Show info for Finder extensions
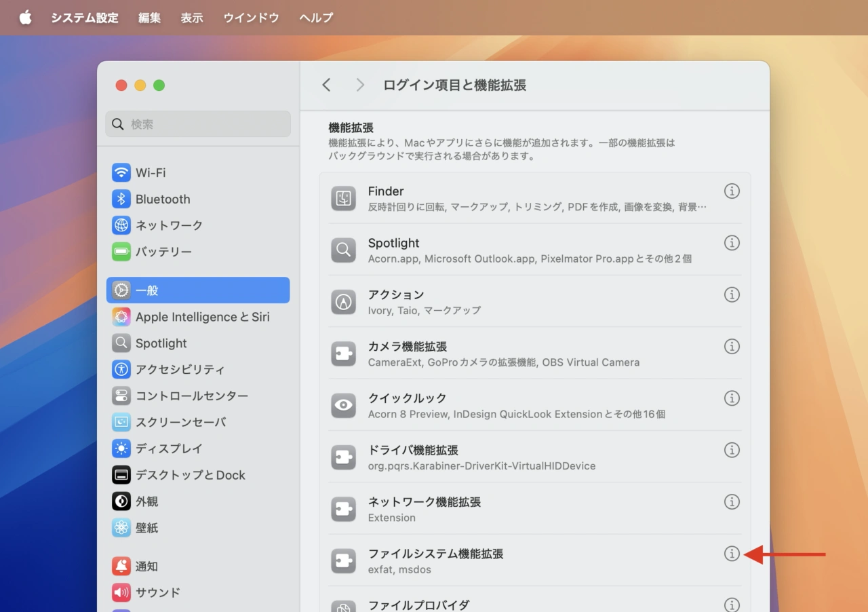 [732, 191]
